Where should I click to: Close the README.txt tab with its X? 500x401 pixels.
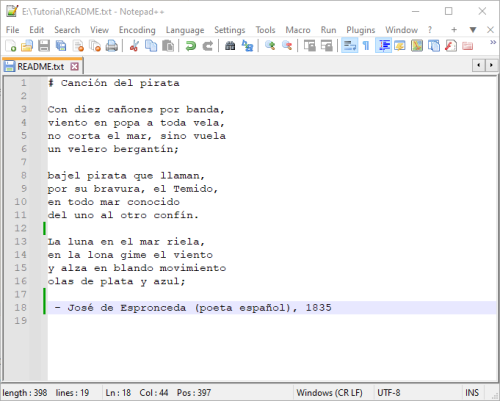click(x=75, y=67)
